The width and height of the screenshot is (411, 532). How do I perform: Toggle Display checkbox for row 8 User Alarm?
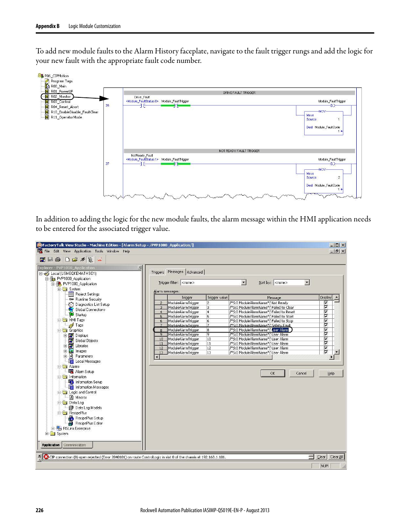click(x=326, y=330)
